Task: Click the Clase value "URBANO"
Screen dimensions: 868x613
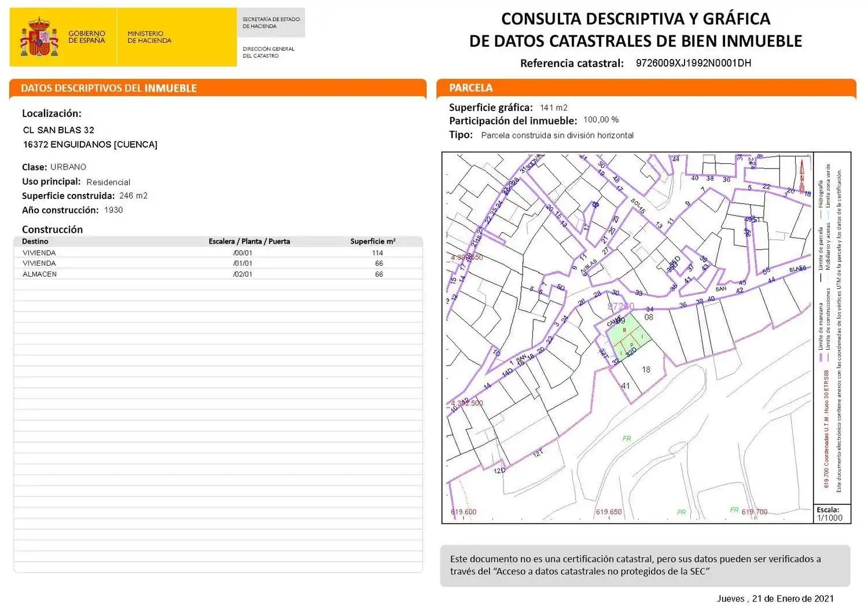Action: coord(68,167)
